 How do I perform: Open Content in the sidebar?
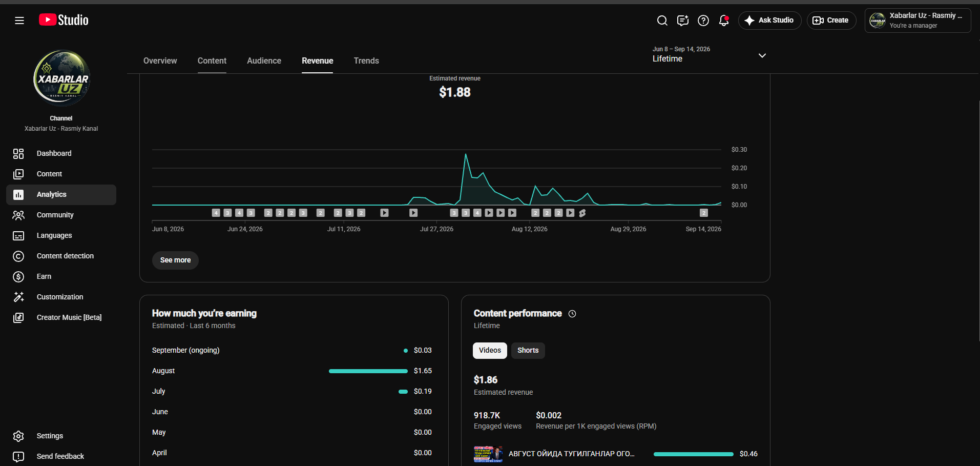[x=61, y=174]
